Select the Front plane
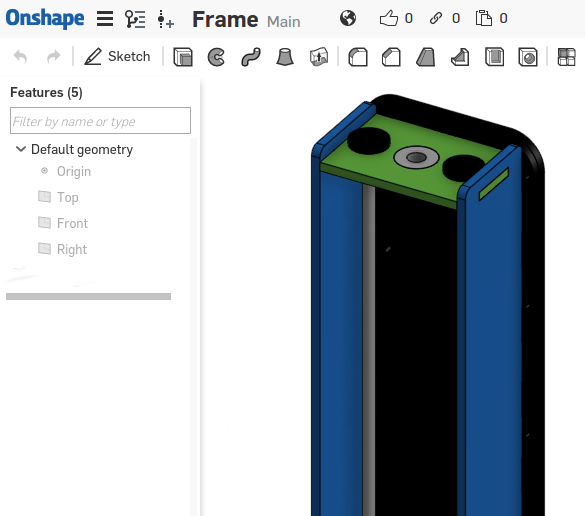This screenshot has height=516, width=585. tap(72, 223)
